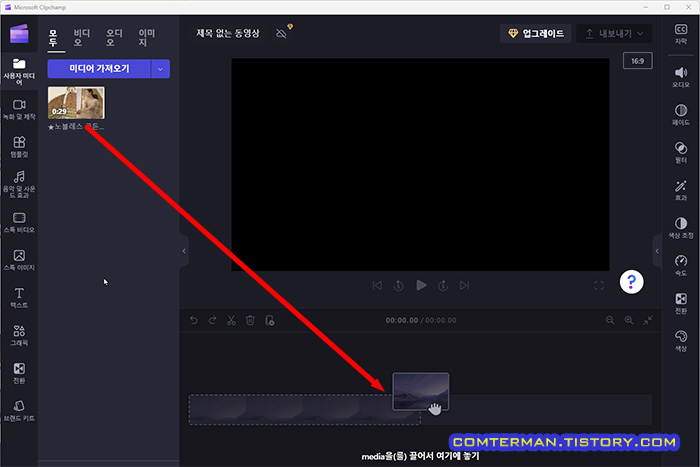700x467 pixels.
Task: Open the help question mark button
Action: coord(631,282)
